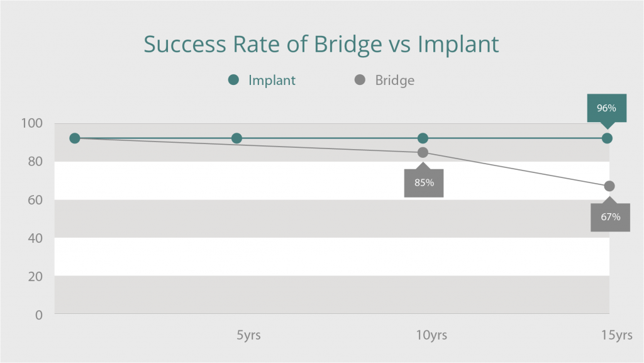Select the first shared starting data point

point(75,138)
